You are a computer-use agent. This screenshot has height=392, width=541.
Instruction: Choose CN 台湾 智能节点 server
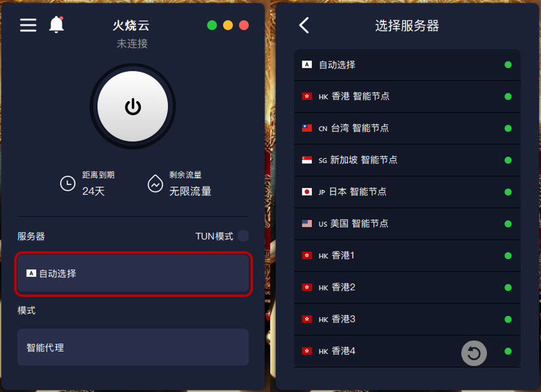407,128
